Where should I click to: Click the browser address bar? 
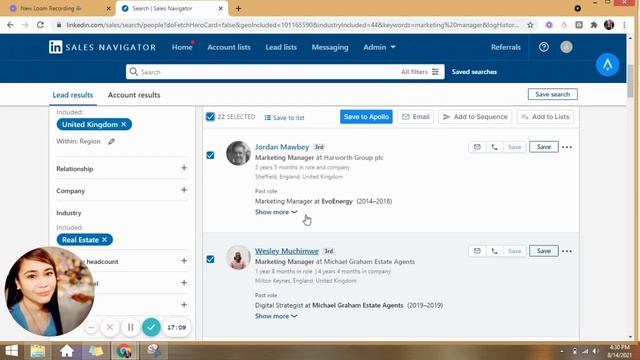[x=292, y=25]
